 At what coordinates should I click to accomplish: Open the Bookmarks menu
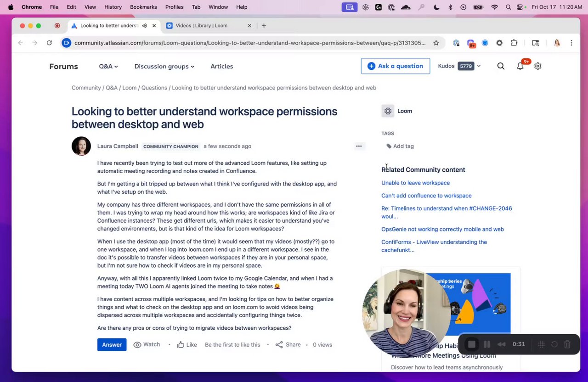[x=143, y=7]
